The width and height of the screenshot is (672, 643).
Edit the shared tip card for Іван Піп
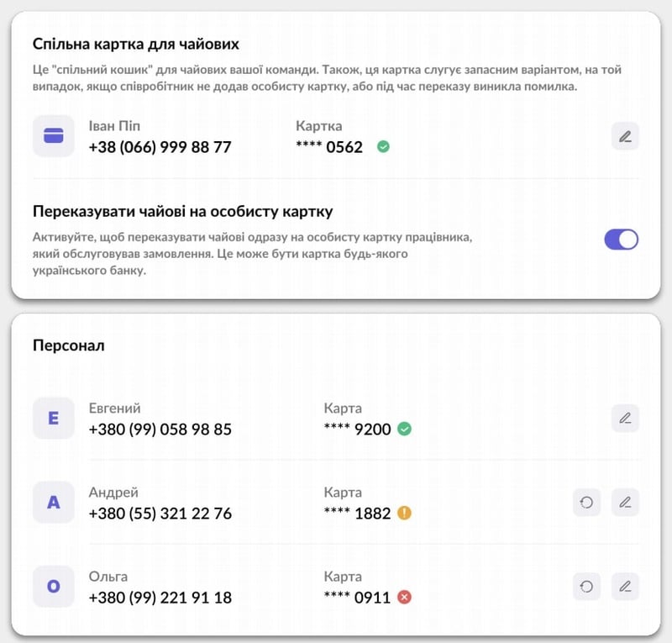[625, 136]
